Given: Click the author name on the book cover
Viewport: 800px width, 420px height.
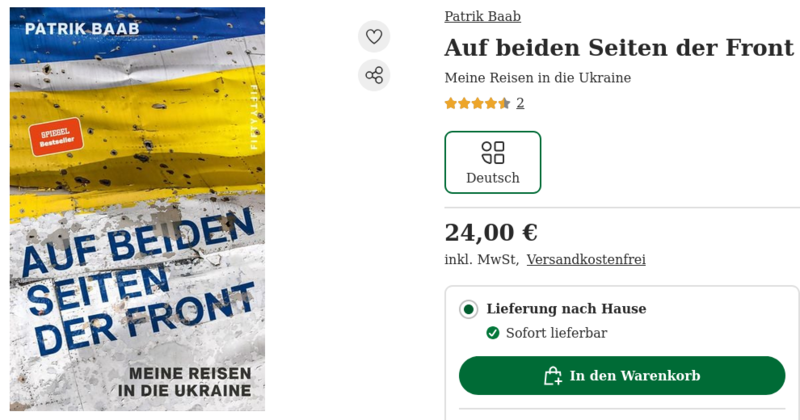Looking at the screenshot, I should coord(82,28).
